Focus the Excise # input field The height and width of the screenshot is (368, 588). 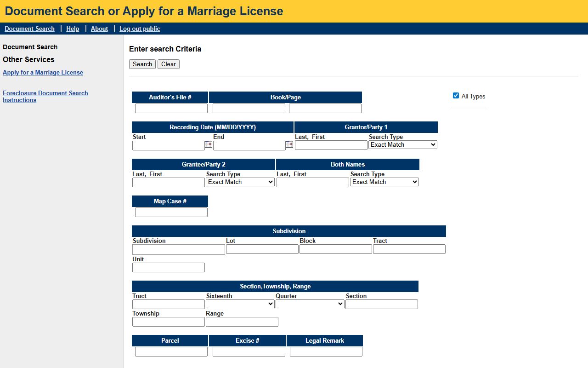(249, 352)
